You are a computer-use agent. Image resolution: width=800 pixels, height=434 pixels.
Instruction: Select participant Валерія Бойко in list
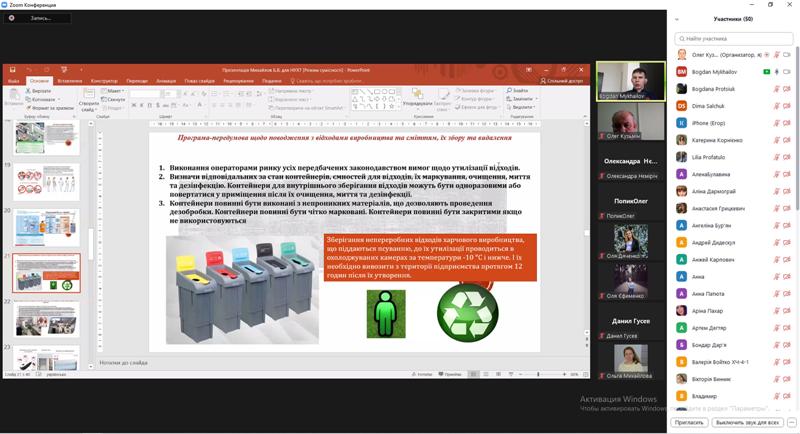(734, 362)
